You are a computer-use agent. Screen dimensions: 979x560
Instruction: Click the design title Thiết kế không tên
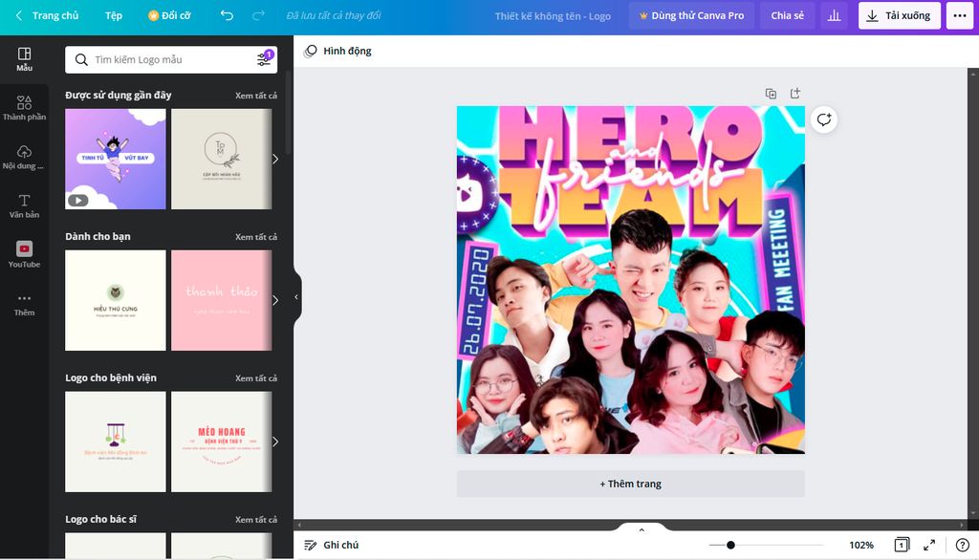(553, 16)
